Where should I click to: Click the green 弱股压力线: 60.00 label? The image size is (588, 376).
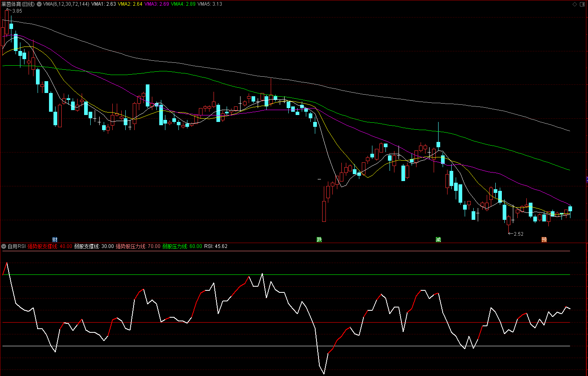click(x=182, y=246)
